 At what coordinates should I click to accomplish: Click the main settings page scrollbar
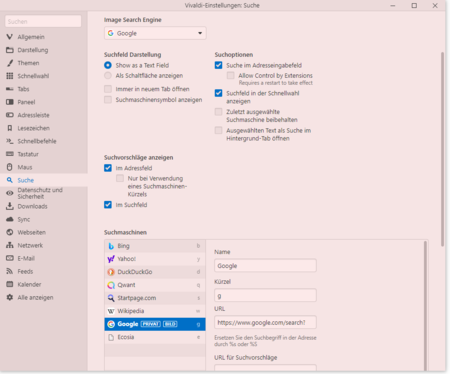443,149
